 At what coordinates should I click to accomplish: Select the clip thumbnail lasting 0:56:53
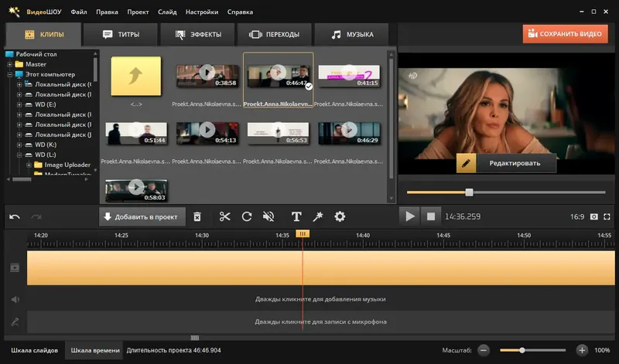coord(278,133)
